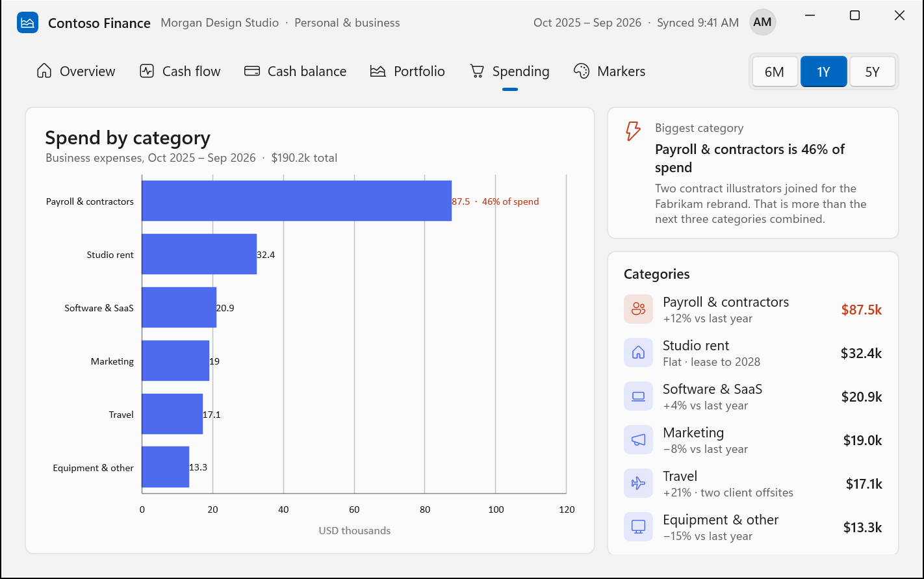Click the Marketing megaphone icon
Viewport: 924px width, 579px height.
[x=638, y=440]
